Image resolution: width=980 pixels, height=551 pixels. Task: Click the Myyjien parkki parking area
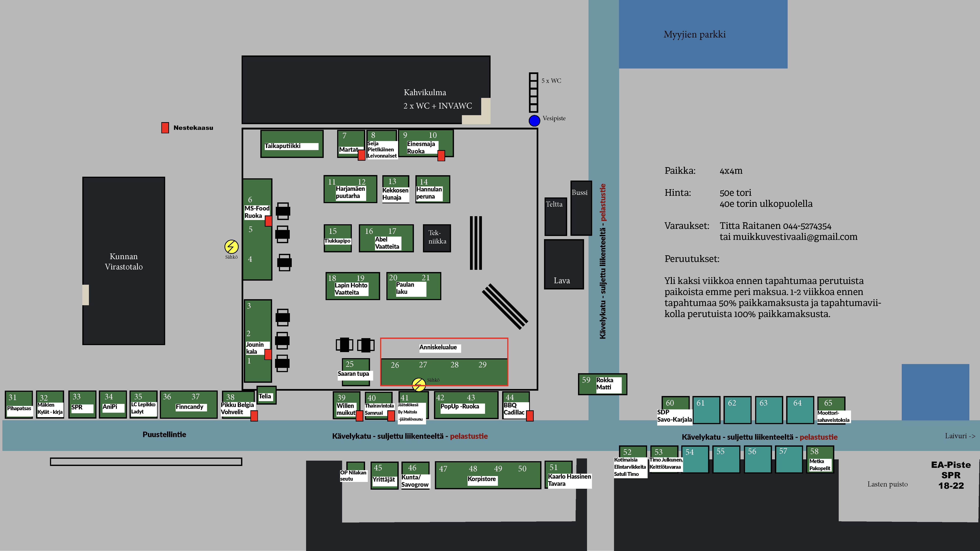tap(703, 34)
